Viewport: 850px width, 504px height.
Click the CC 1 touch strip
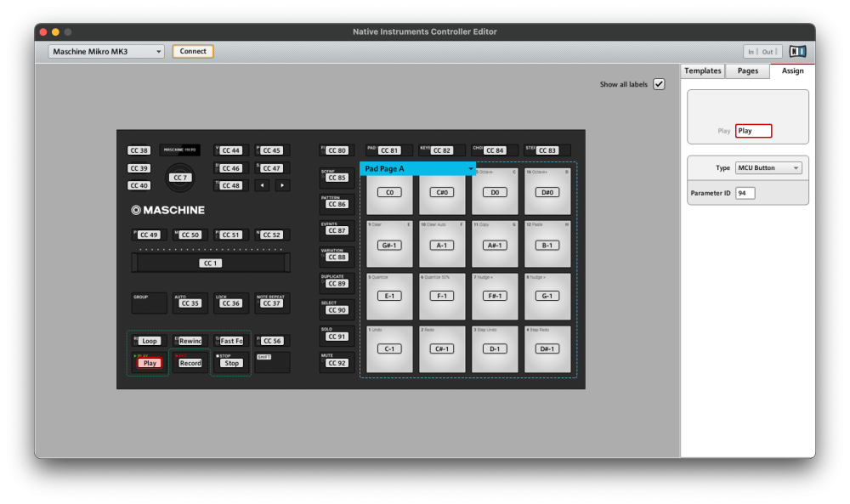(x=211, y=263)
